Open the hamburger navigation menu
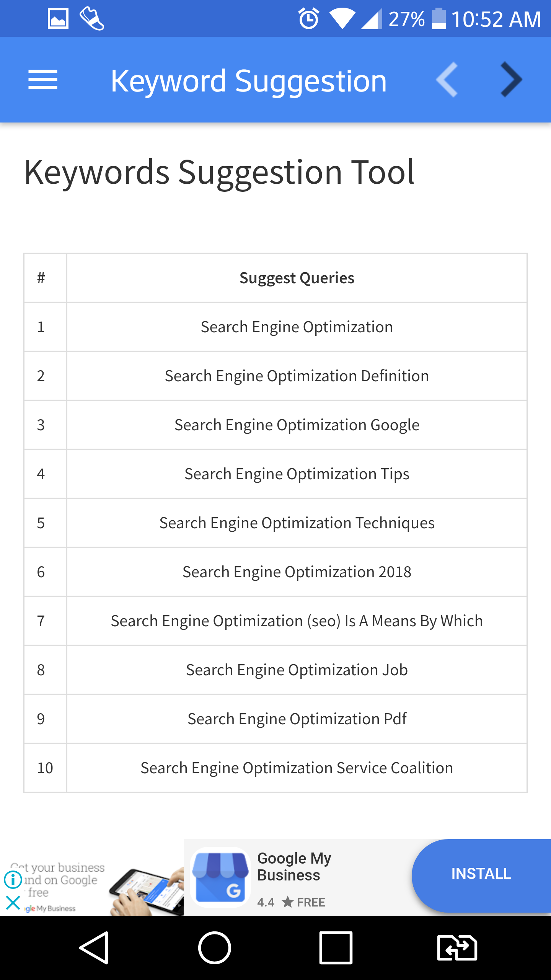Screen dimensions: 551x980 coord(43,80)
